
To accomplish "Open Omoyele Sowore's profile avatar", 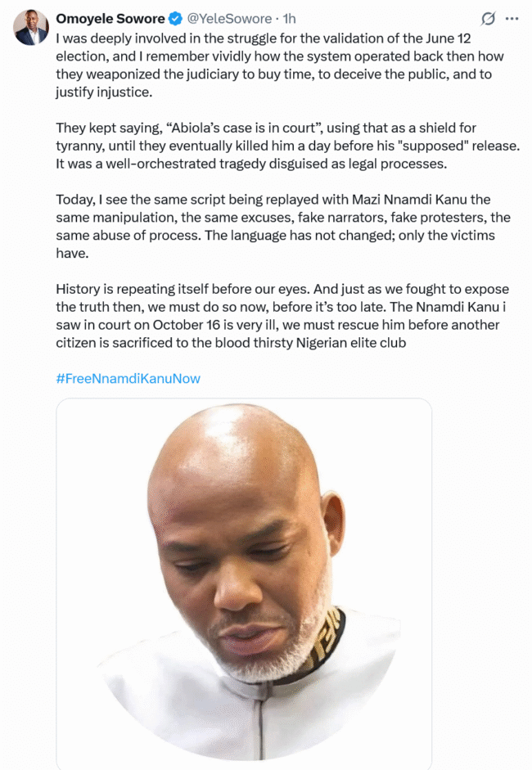I will (31, 28).
